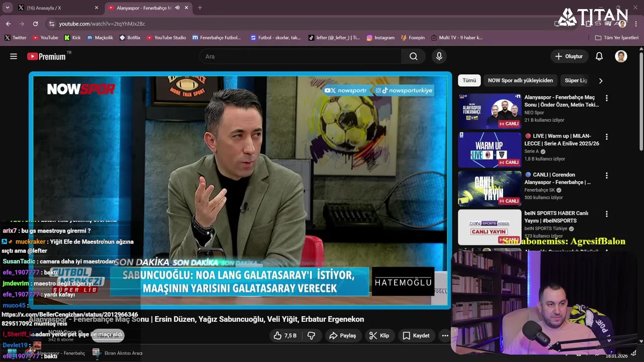Open options for MILAN-LECCE Warm up video
Image resolution: width=644 pixels, height=362 pixels.
tap(606, 137)
